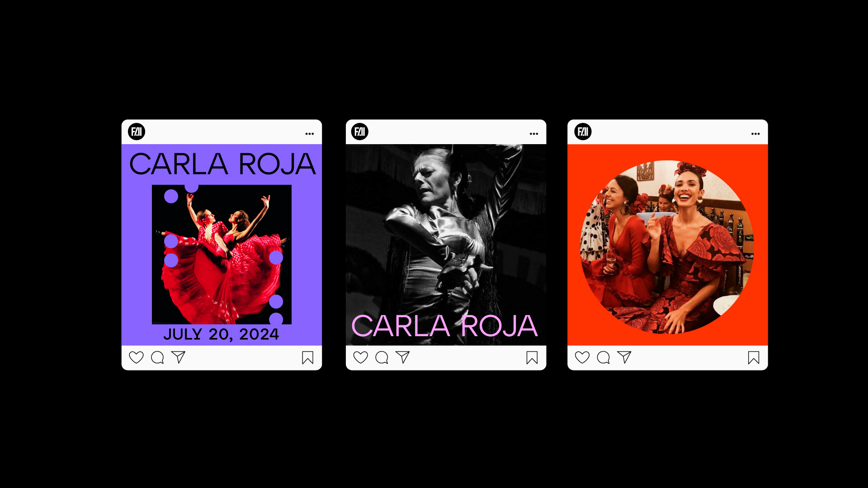Like the black-and-white dancer post
Viewport: 868px width, 488px height.
360,357
